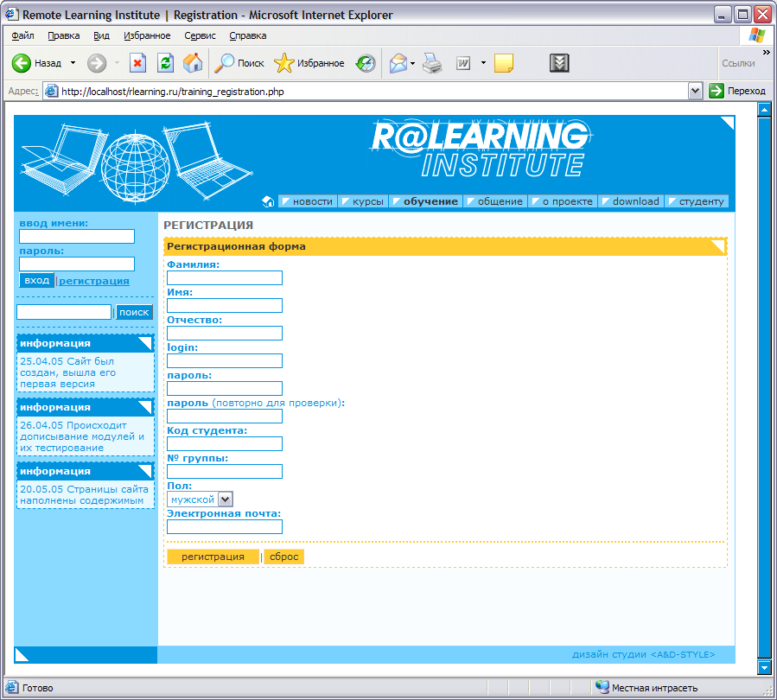
Task: Open the Mail envelope icon
Action: [398, 63]
